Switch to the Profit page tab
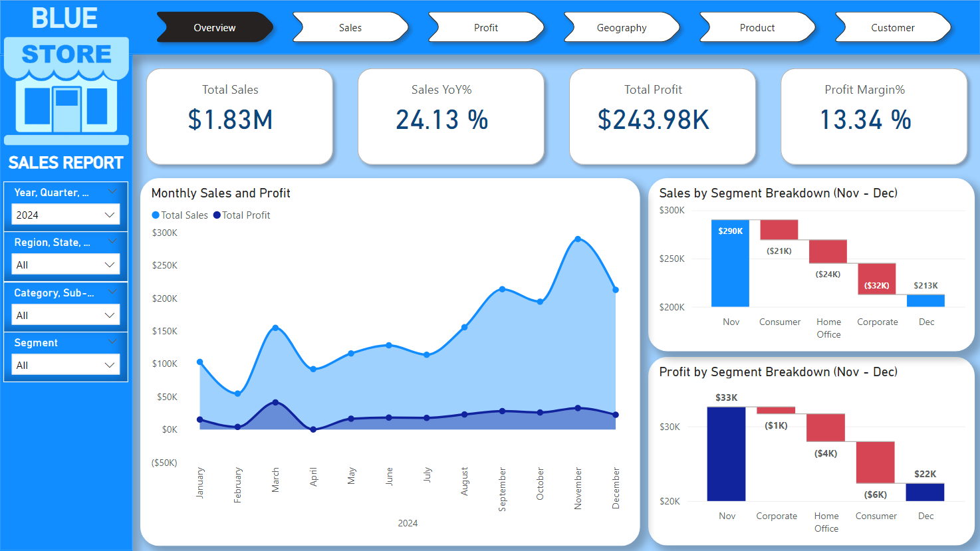 (486, 28)
